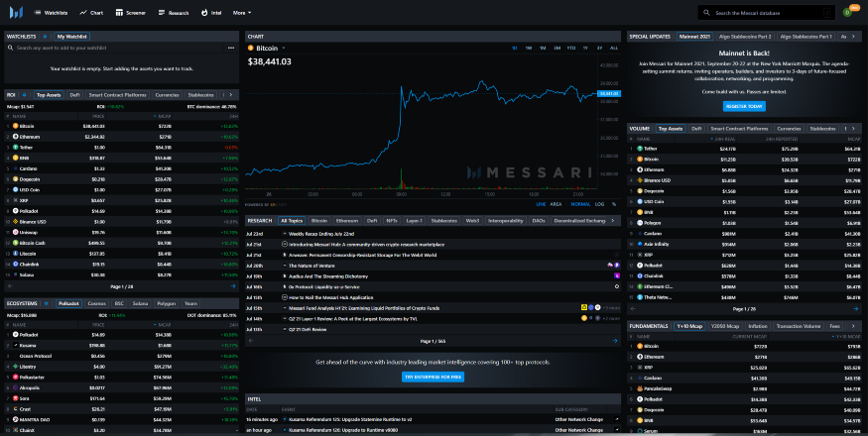Focus the Search the Messari database field

point(767,13)
